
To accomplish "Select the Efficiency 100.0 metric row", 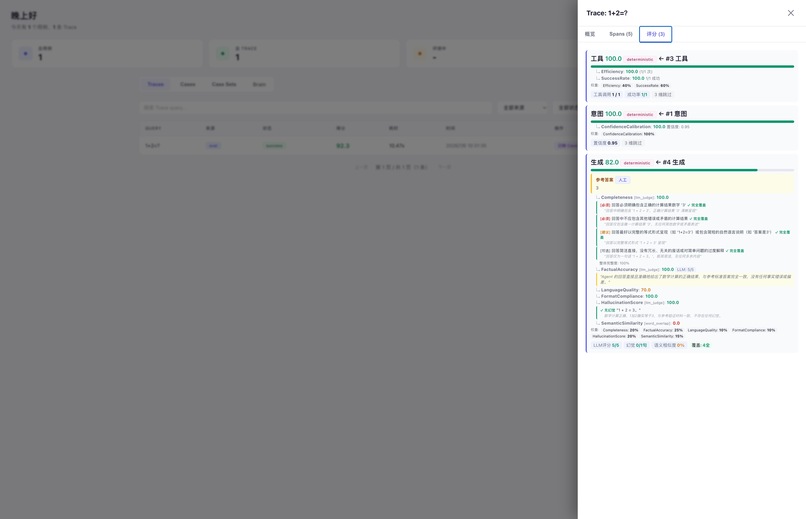I will 626,71.
